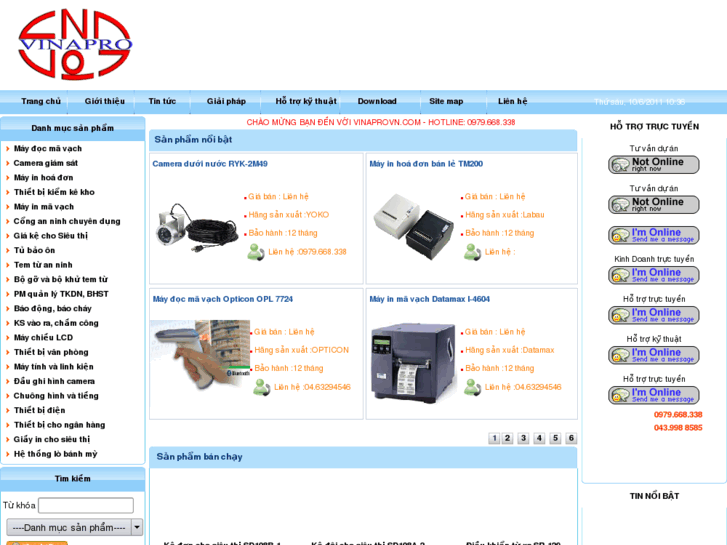Image resolution: width=727 pixels, height=545 pixels.
Task: Open thumbnail of Datamax I-4604 printer
Action: point(413,361)
